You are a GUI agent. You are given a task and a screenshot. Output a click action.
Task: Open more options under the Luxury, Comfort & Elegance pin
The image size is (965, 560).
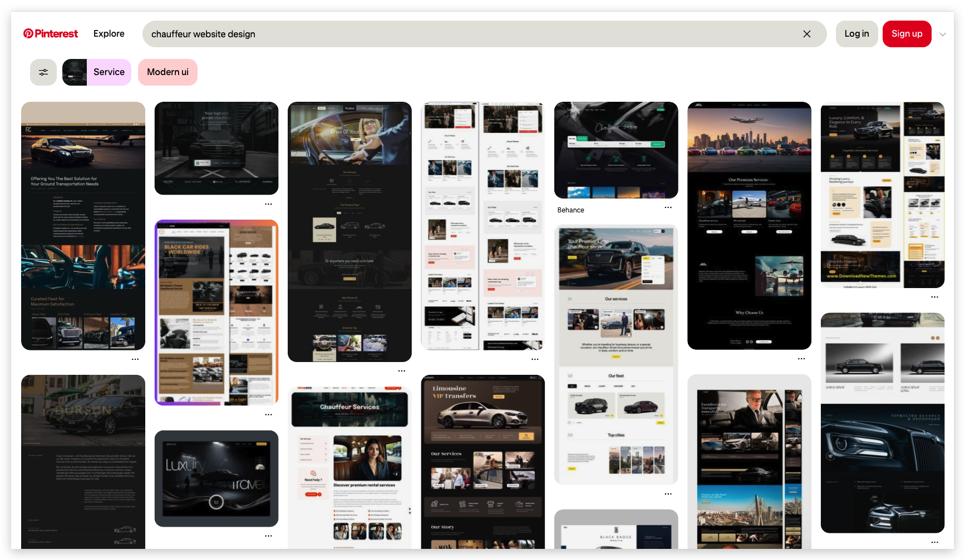[x=934, y=298]
